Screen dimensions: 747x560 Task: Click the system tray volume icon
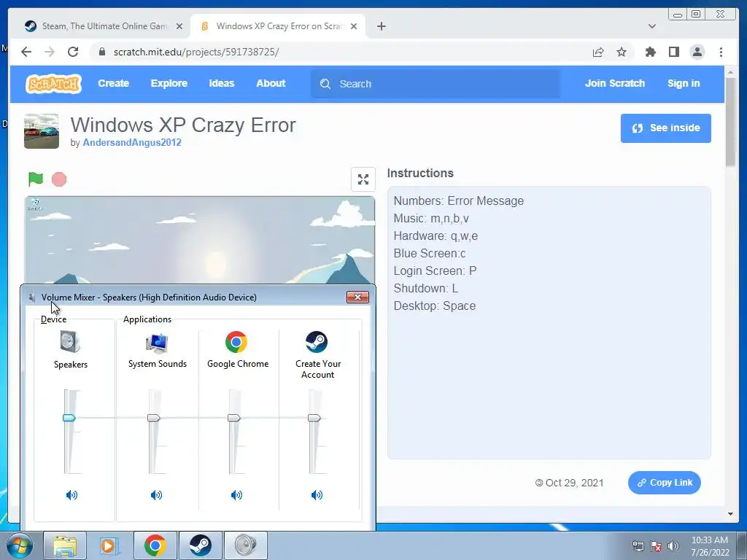(x=673, y=545)
